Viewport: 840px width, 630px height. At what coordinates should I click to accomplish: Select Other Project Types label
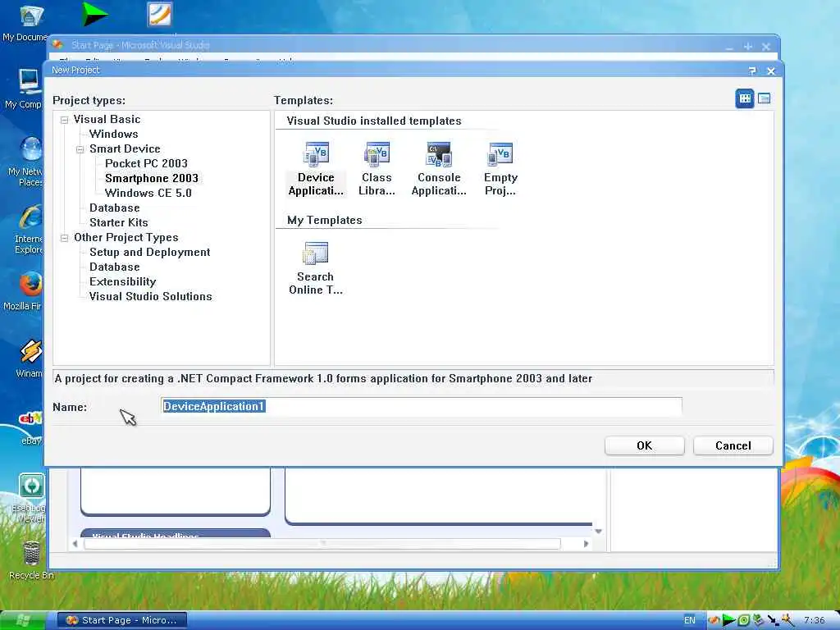point(126,237)
